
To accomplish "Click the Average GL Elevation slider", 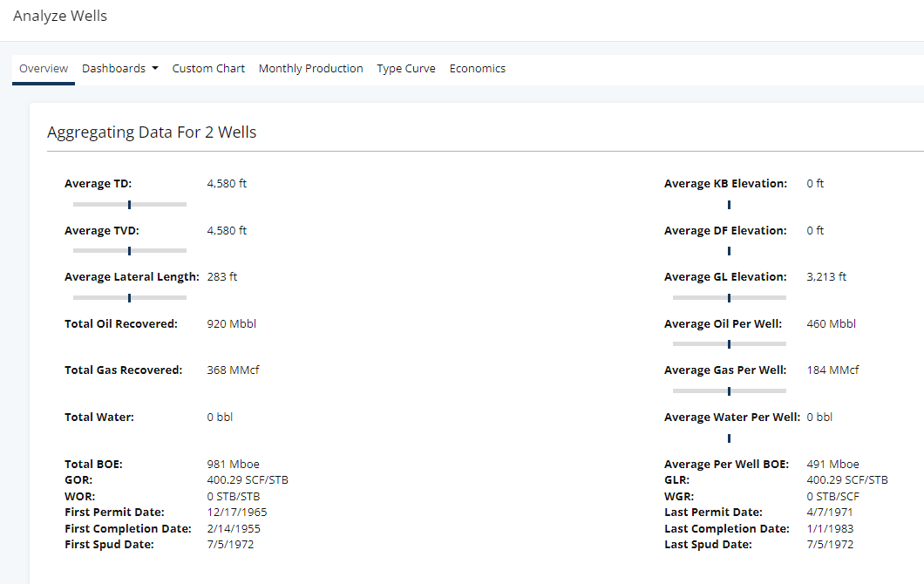I will [730, 297].
